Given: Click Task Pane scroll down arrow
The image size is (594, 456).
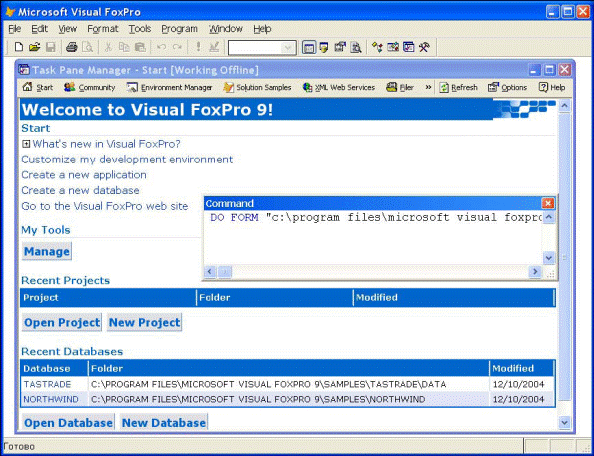Looking at the screenshot, I should click(564, 422).
